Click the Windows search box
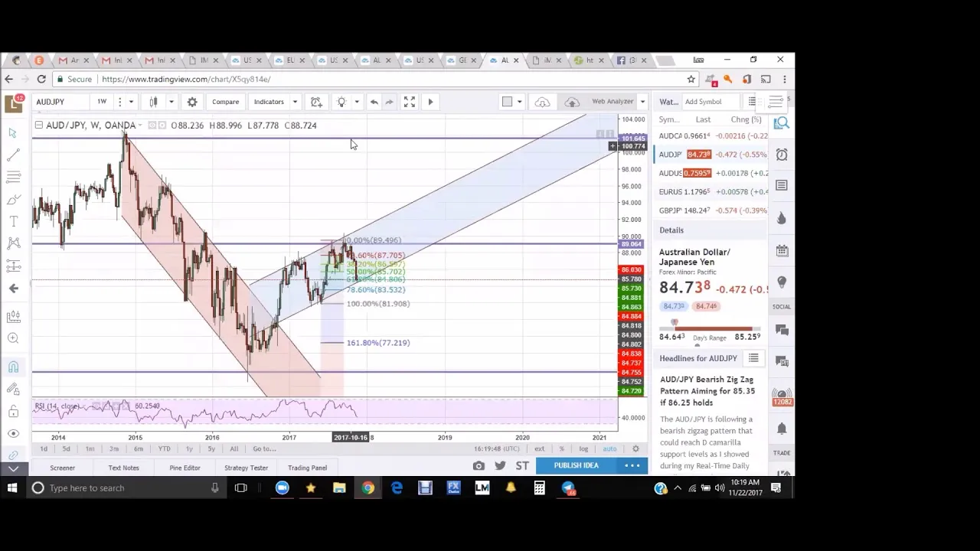980x551 pixels. point(126,488)
